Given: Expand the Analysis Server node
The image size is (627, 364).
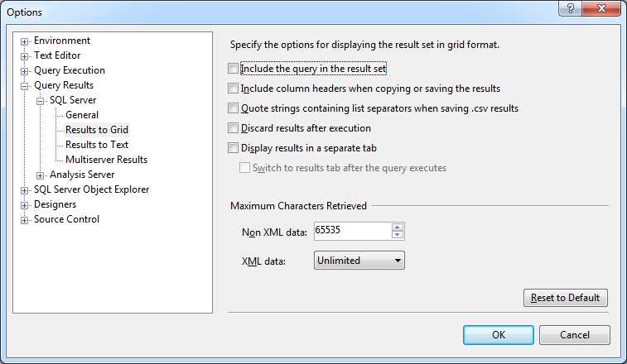Looking at the screenshot, I should tap(41, 175).
